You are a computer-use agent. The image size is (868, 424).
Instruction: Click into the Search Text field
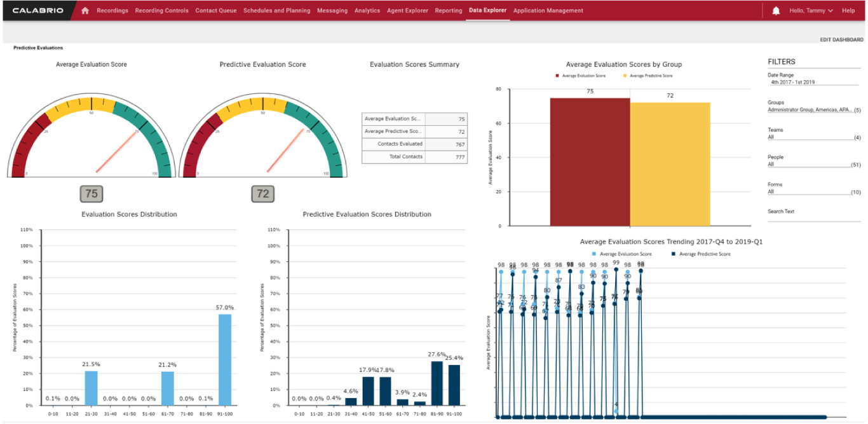click(x=813, y=218)
